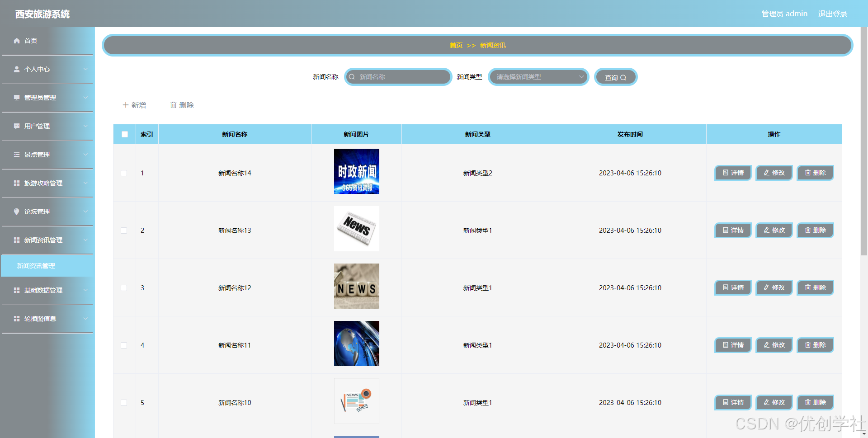Expand 个人中心 with its chevron arrow
The image size is (868, 438).
pyautogui.click(x=85, y=69)
